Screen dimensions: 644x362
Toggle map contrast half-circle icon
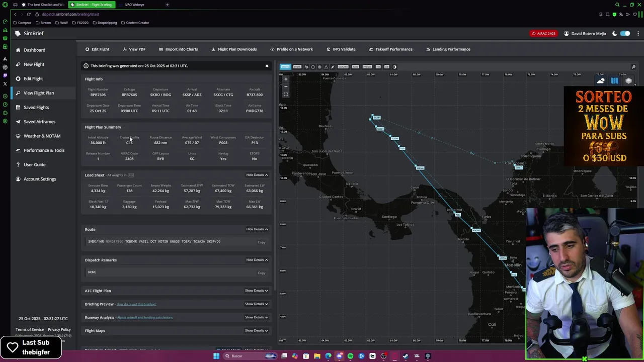394,67
